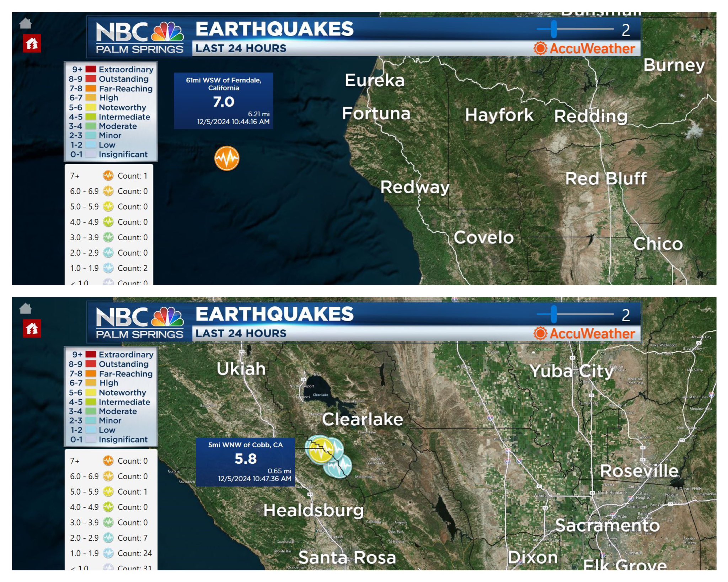Viewport: 728px width, 582px height.
Task: Select the 1.0 - 1.9 Count: 24 row
Action: point(111,553)
